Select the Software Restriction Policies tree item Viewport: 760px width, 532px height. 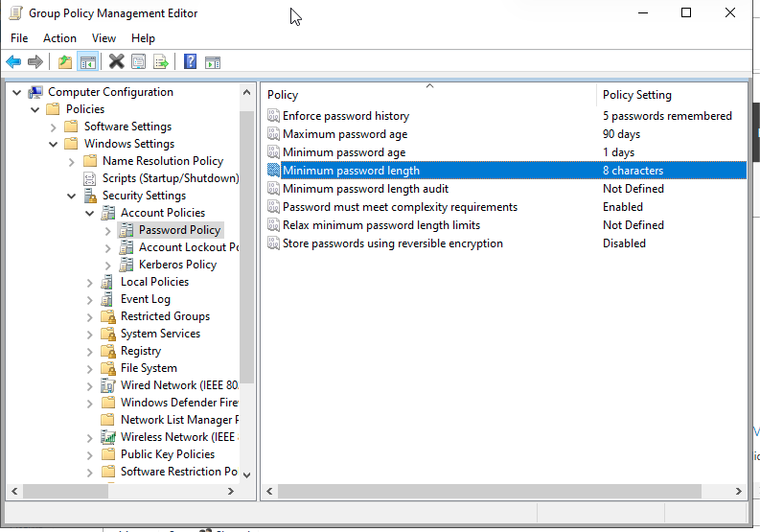[179, 472]
